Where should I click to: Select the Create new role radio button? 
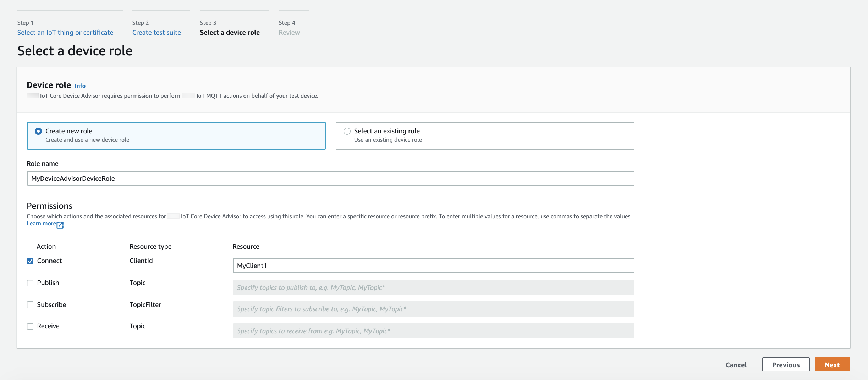tap(38, 131)
